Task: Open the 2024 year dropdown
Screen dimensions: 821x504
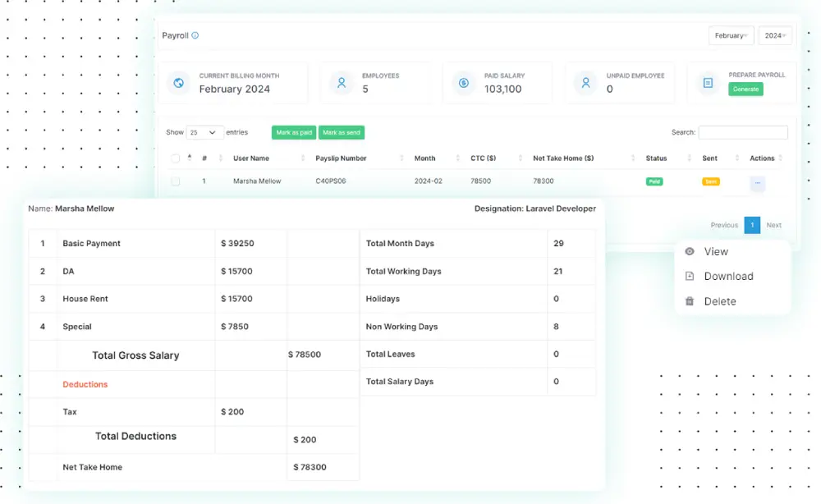Action: click(775, 36)
